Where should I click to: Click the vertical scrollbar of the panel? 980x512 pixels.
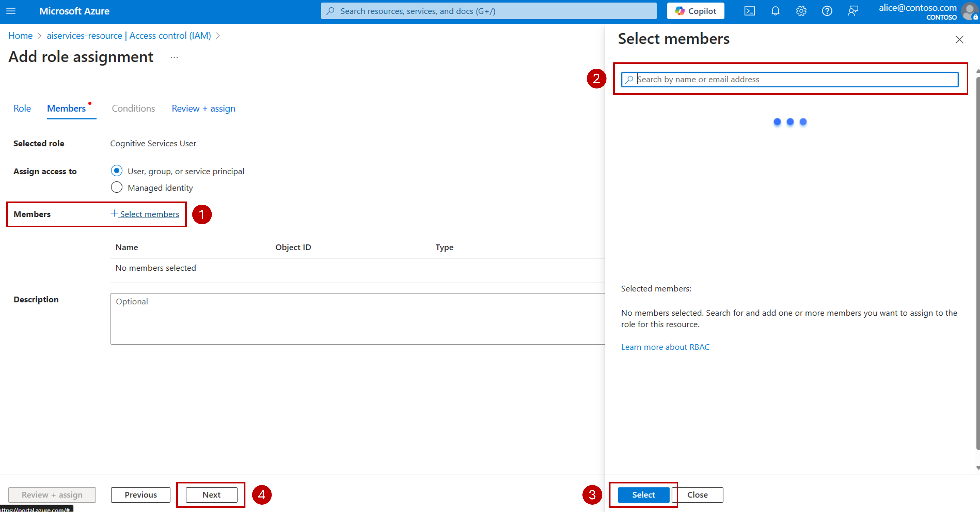(x=977, y=266)
